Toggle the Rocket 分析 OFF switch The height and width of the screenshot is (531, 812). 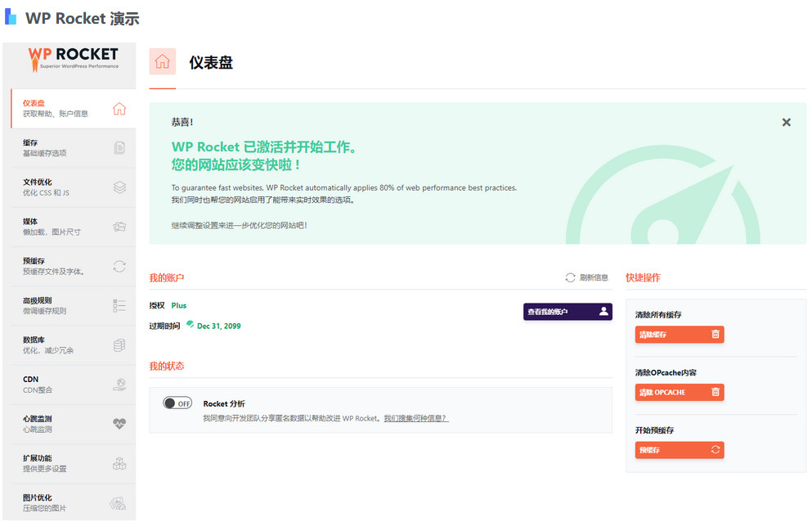click(177, 403)
